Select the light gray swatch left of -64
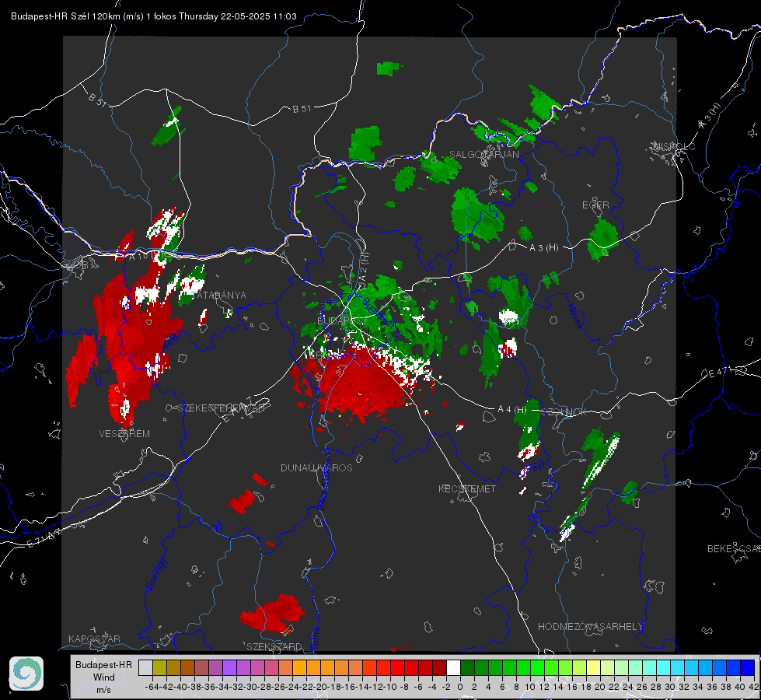The width and height of the screenshot is (761, 700). (x=145, y=667)
